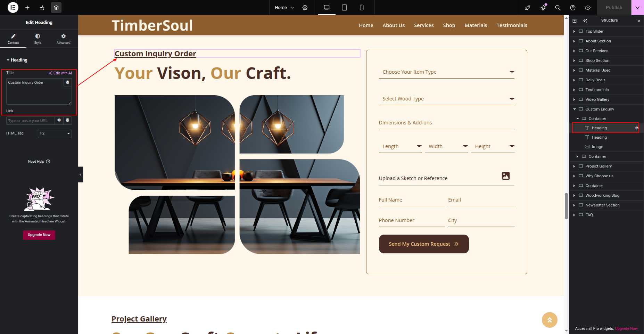Open the HTML Tag H2 dropdown
Viewport: 644px width, 334px height.
click(x=55, y=133)
